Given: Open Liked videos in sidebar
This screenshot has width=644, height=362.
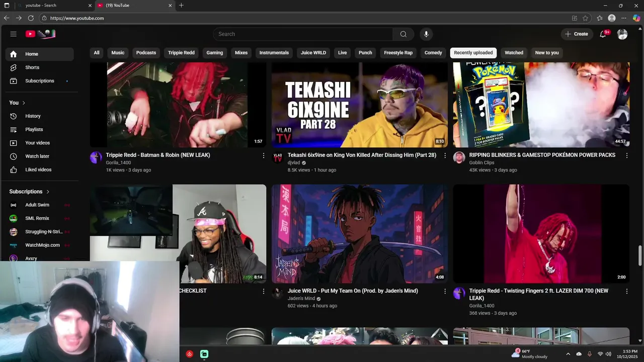Looking at the screenshot, I should 39,170.
